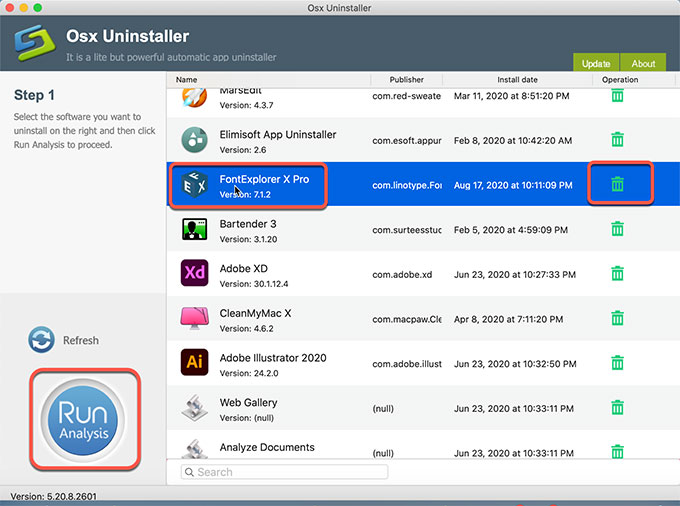
Task: Click 'Version: 30.1.12.4' under Adobe XD
Action: (x=254, y=284)
